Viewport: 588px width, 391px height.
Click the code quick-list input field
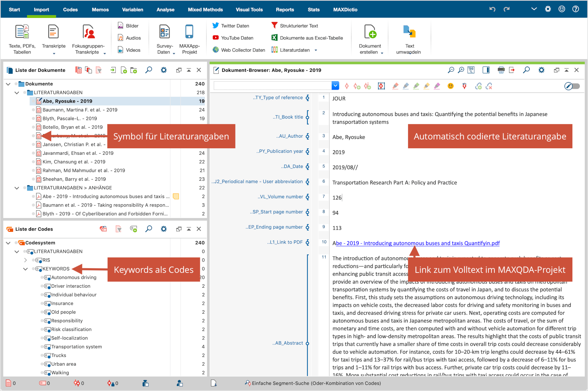pyautogui.click(x=273, y=86)
